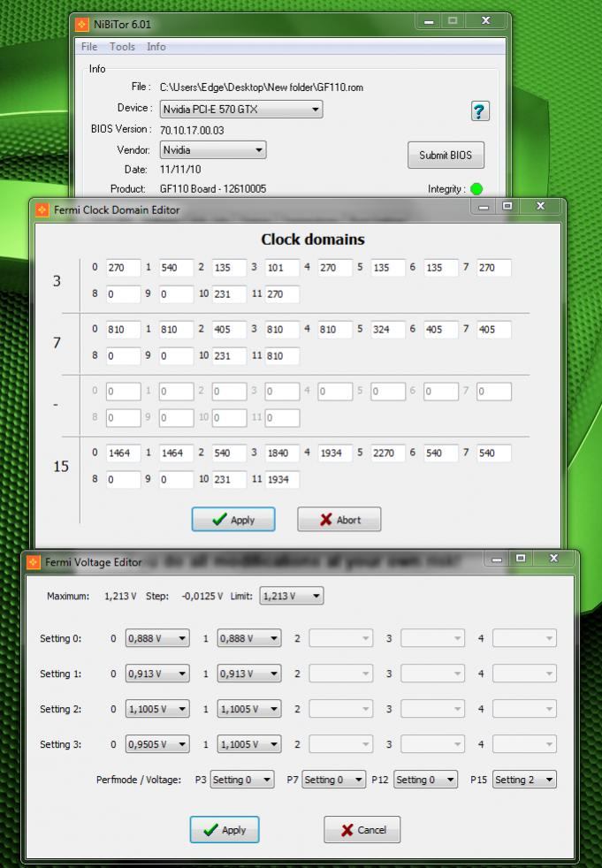Click the Maximum voltage value 1,213 V
The image size is (602, 868).
[120, 596]
